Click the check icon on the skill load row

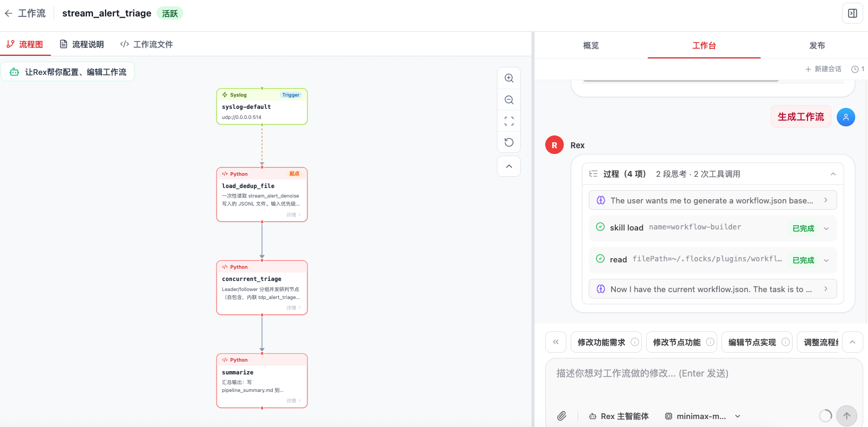click(x=600, y=227)
